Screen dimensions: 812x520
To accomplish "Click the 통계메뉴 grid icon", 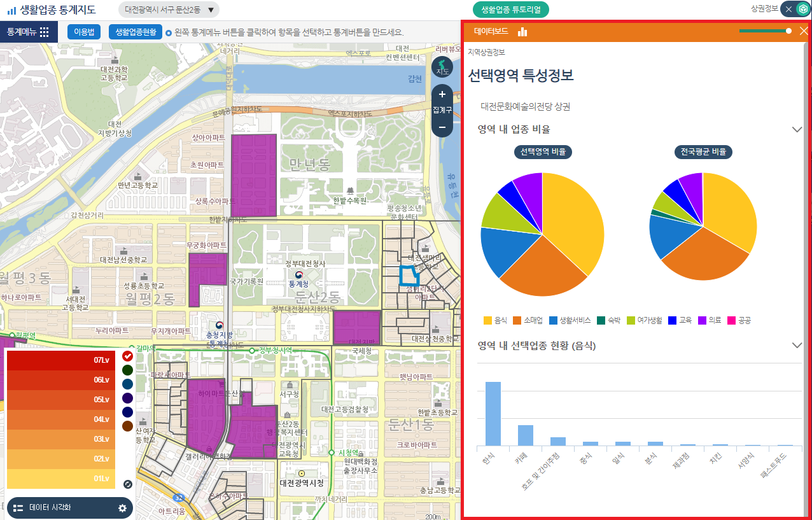I will (44, 32).
